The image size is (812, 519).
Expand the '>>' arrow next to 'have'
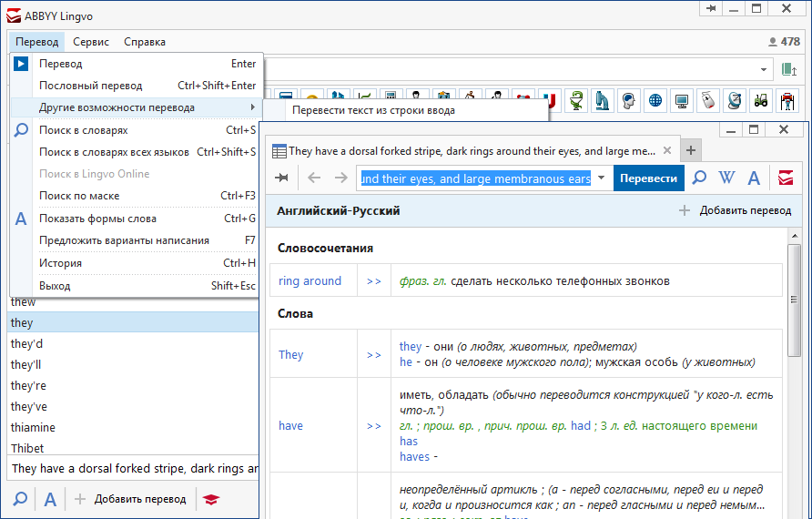374,426
